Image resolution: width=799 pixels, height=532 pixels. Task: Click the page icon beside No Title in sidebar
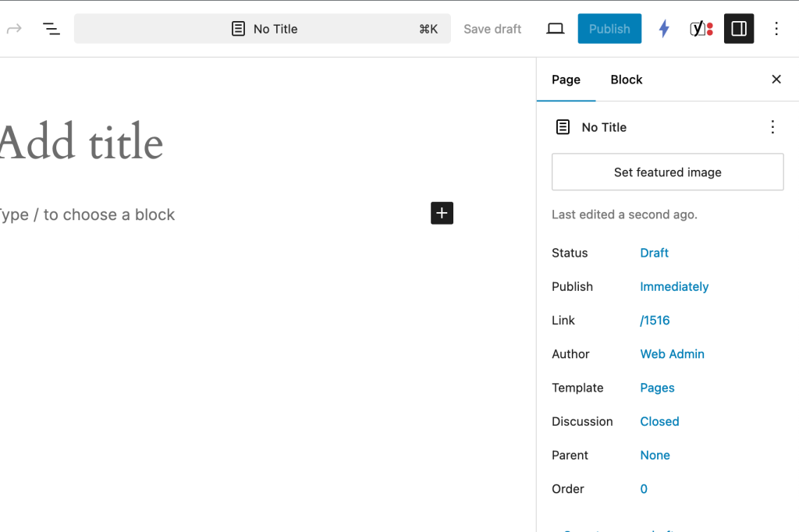pos(563,127)
